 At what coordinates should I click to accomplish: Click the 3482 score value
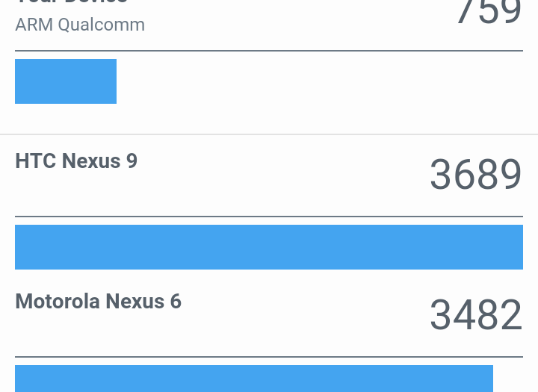pos(475,315)
